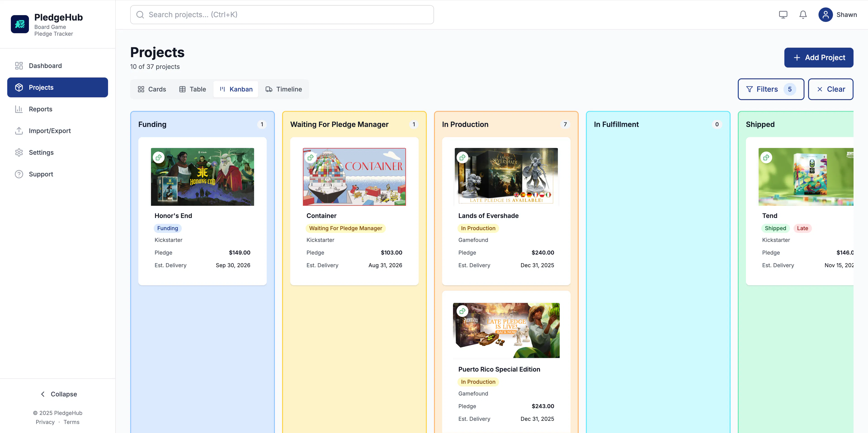
Task: Open Support from sidebar
Action: [x=58, y=174]
